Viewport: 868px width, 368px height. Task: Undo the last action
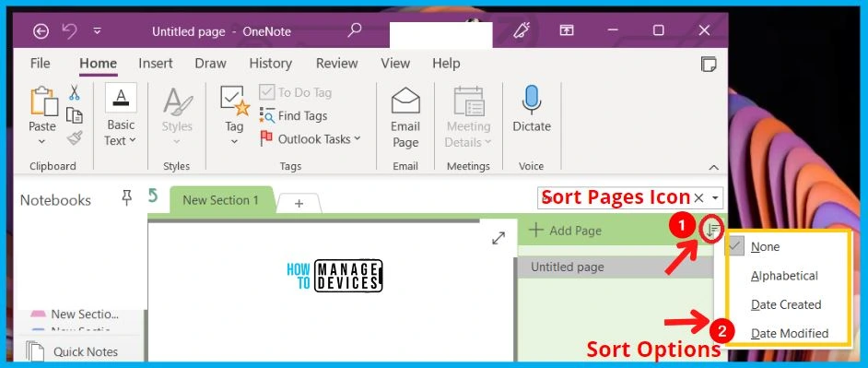(x=70, y=31)
